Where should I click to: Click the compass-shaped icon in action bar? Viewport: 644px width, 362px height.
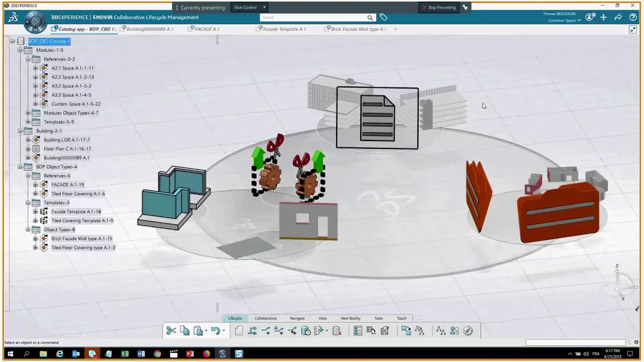(x=468, y=331)
